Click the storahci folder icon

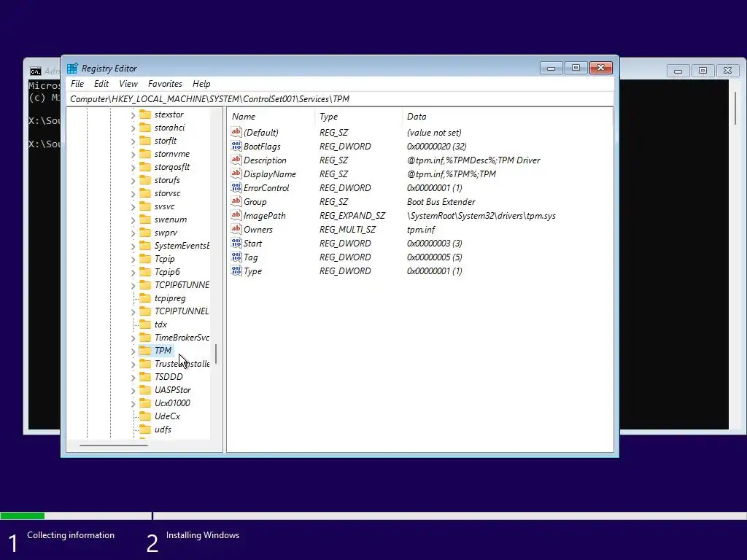pyautogui.click(x=145, y=128)
